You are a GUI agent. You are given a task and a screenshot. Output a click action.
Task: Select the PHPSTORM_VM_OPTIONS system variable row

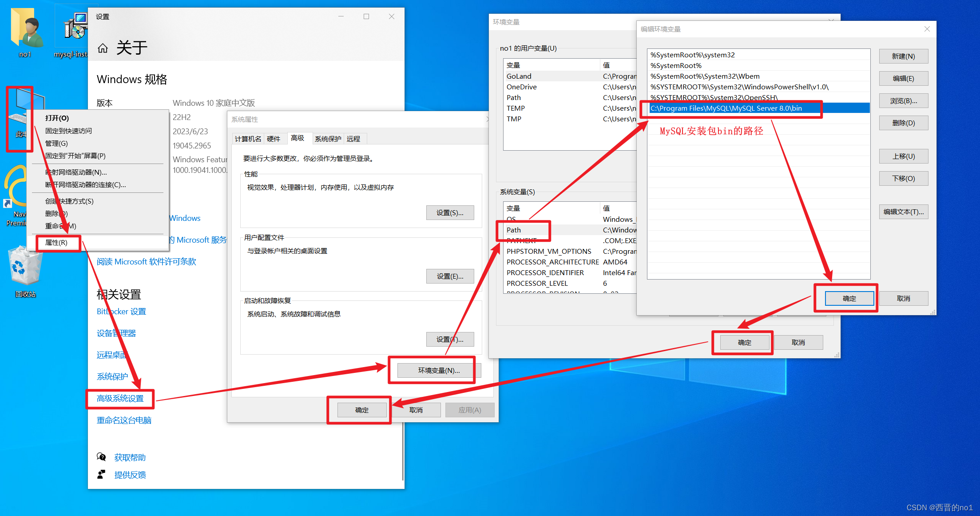(x=571, y=251)
